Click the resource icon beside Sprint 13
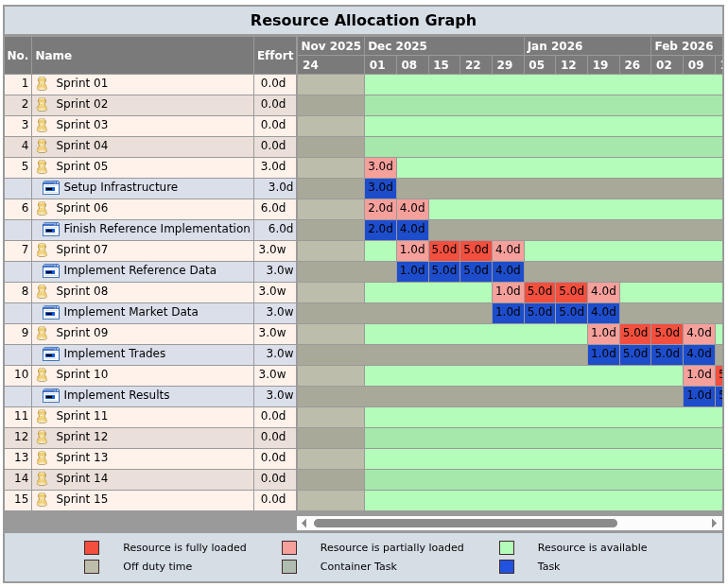728x587 pixels. (42, 458)
